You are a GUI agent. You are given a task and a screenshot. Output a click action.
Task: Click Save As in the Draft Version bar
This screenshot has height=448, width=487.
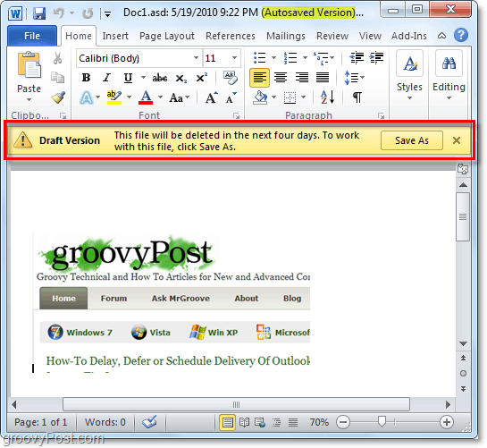[412, 140]
